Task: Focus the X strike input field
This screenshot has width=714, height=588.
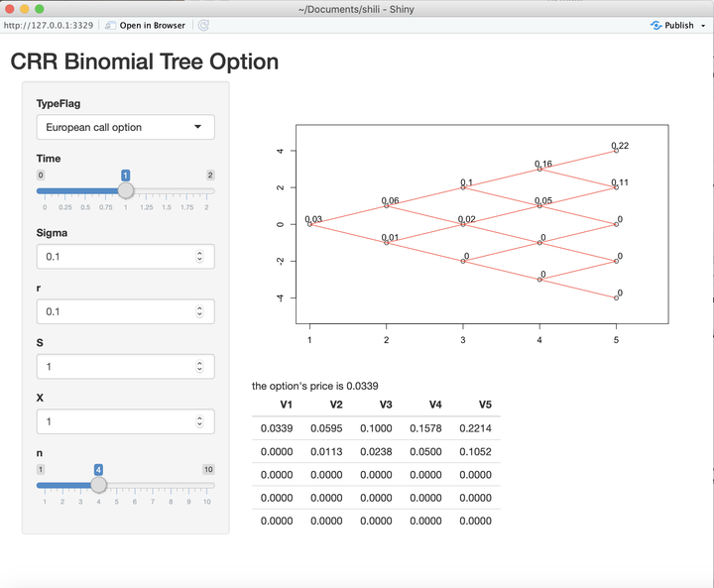Action: point(115,421)
